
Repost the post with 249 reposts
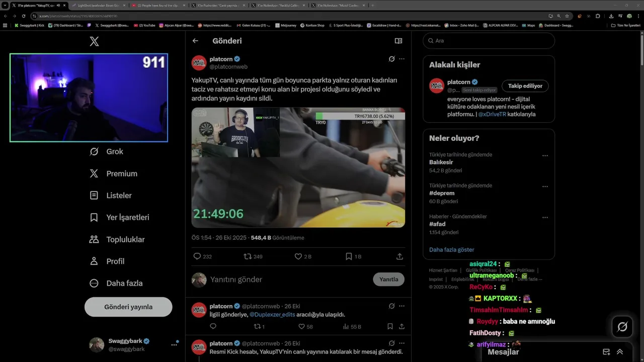(248, 256)
